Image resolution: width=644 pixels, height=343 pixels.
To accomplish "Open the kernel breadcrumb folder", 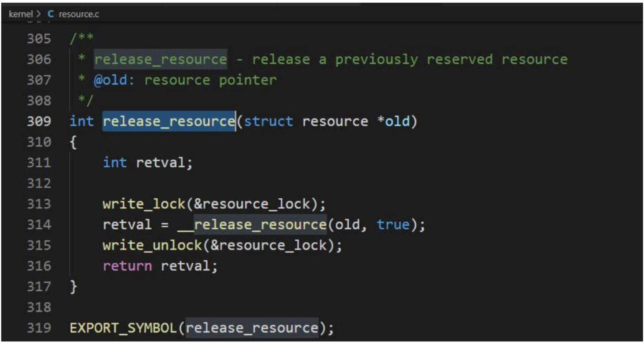I will click(20, 14).
